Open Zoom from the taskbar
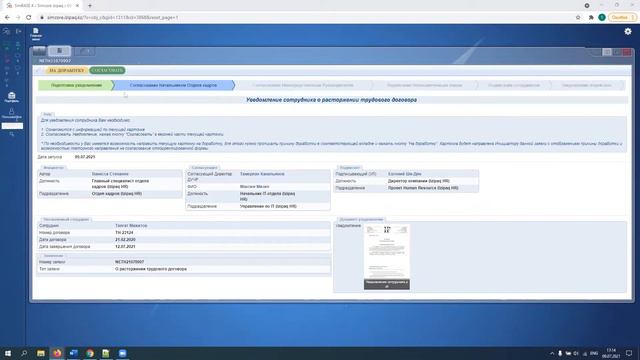640x360 pixels. 122,353
